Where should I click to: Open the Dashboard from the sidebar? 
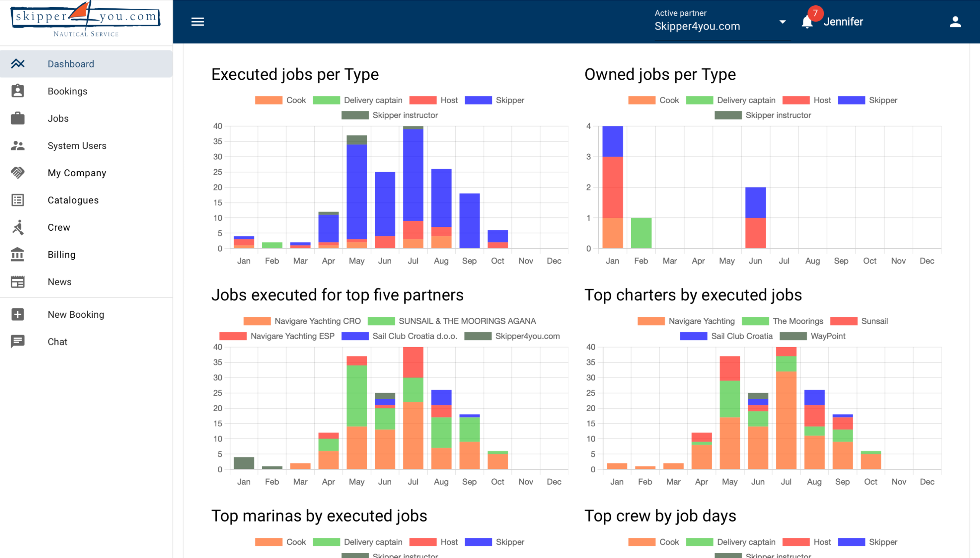(70, 63)
